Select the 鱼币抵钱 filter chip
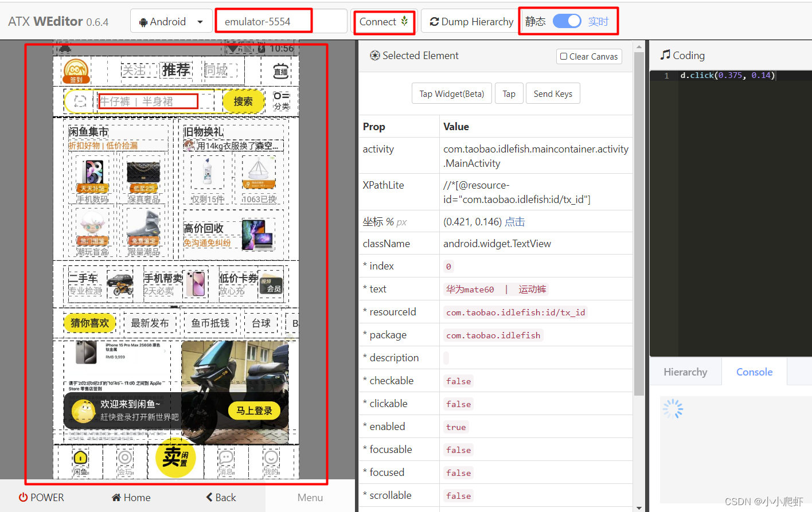 (210, 323)
